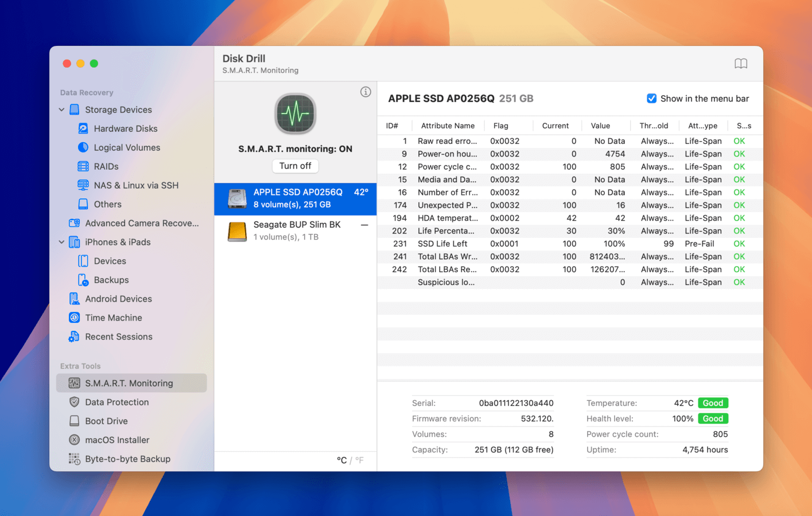Open Logical Volumes in sidebar
The height and width of the screenshot is (516, 812).
pos(127,147)
